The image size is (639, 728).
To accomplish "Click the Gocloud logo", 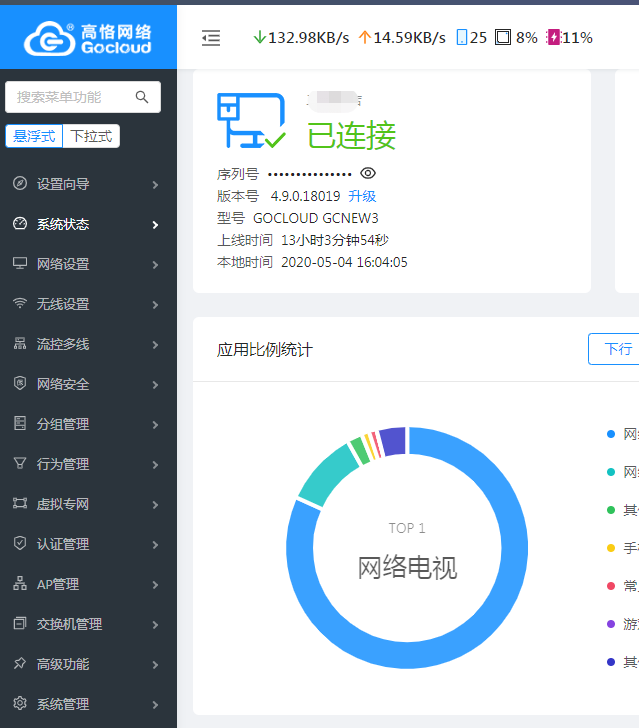I will [88, 37].
